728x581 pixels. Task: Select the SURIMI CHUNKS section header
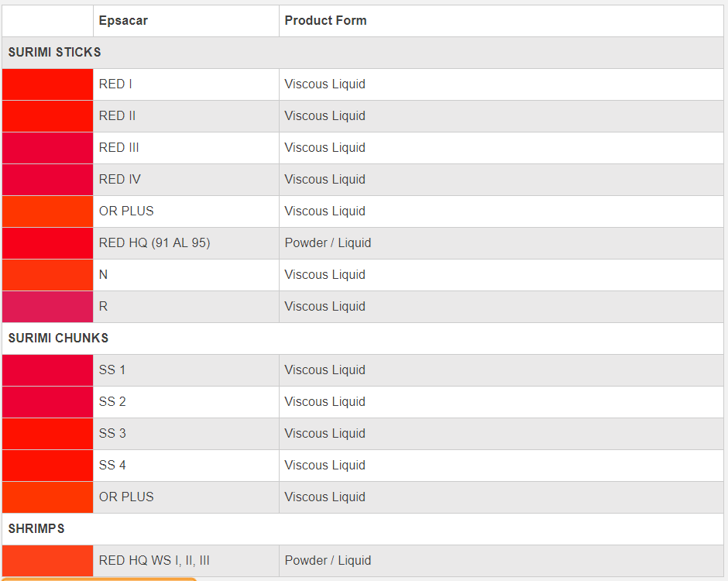coord(58,339)
